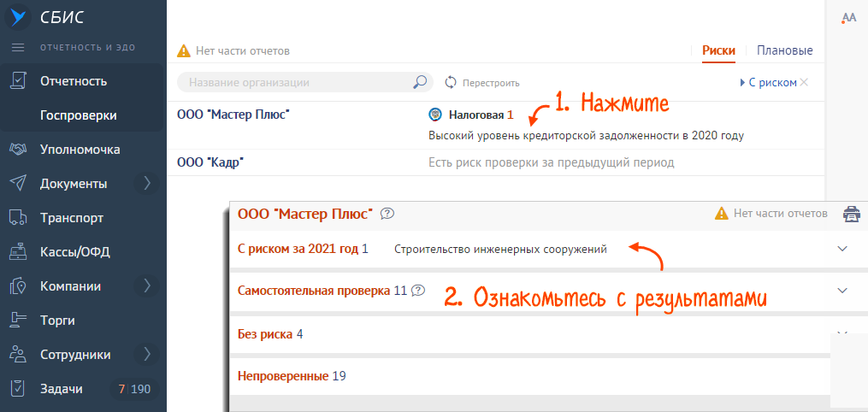This screenshot has width=868, height=412.
Task: Click the Налоговая emblem icon
Action: 435,115
